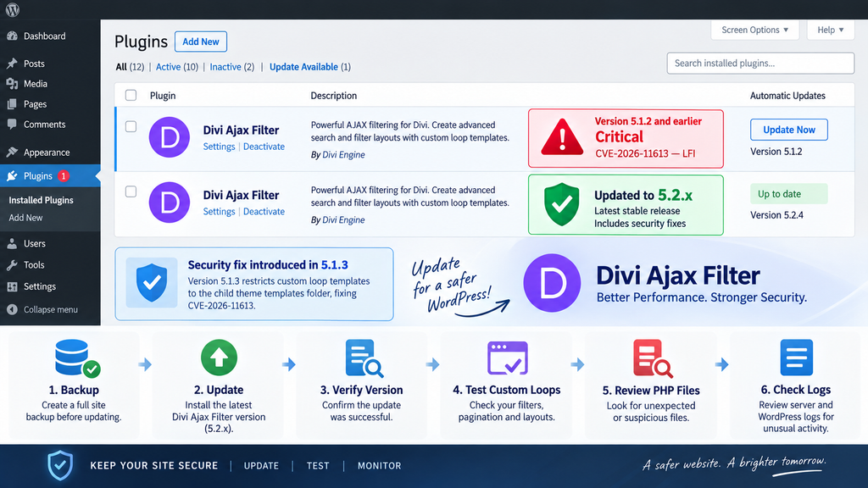Image resolution: width=868 pixels, height=488 pixels.
Task: Click the Tools wrench icon
Action: 12,265
